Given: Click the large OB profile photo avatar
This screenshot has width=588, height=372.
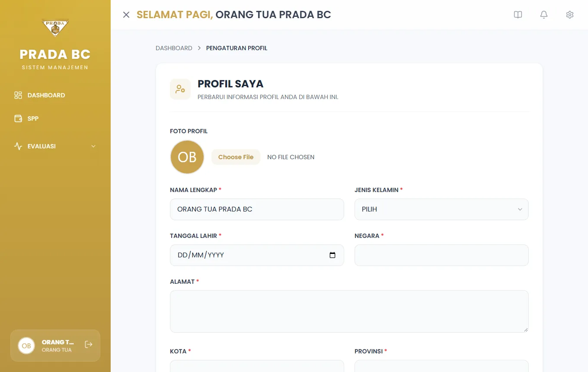Looking at the screenshot, I should click(x=187, y=157).
